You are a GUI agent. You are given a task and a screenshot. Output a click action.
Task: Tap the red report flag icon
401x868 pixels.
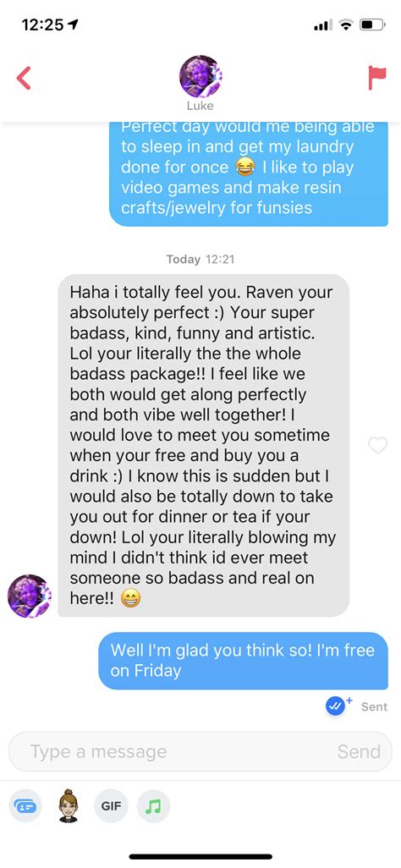tap(376, 78)
